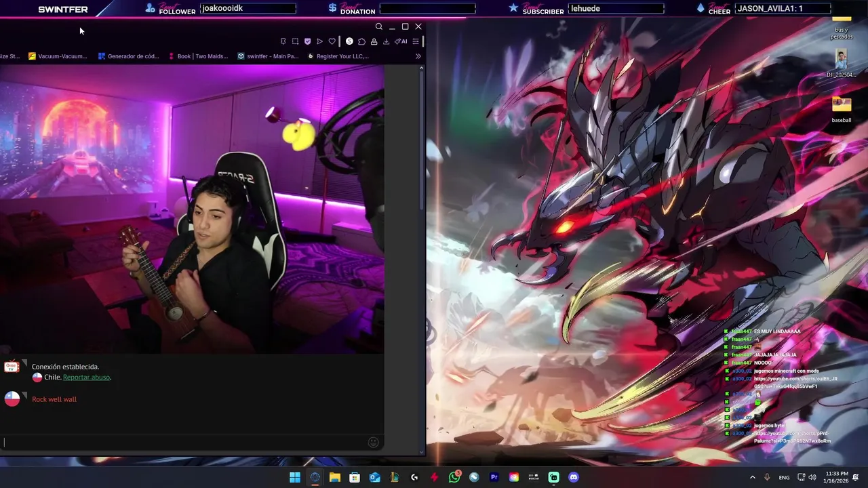The width and height of the screenshot is (868, 488).
Task: Open Microsoft Store from the taskbar
Action: coord(355,477)
